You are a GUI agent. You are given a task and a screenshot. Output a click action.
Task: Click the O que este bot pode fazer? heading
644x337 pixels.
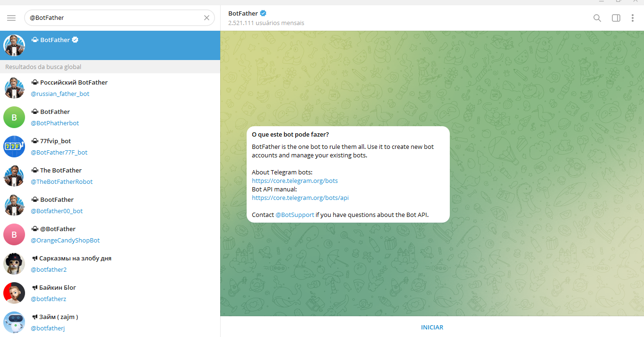(290, 134)
